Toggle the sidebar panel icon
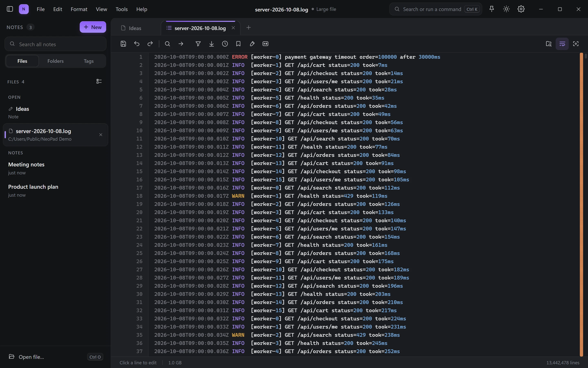Image resolution: width=588 pixels, height=368 pixels. point(10,9)
